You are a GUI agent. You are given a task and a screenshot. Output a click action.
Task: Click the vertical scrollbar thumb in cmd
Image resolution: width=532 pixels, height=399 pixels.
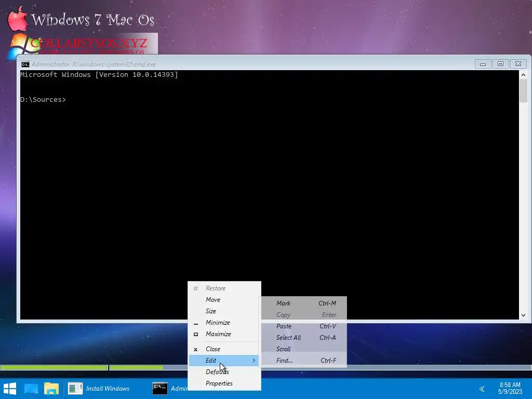(524, 90)
